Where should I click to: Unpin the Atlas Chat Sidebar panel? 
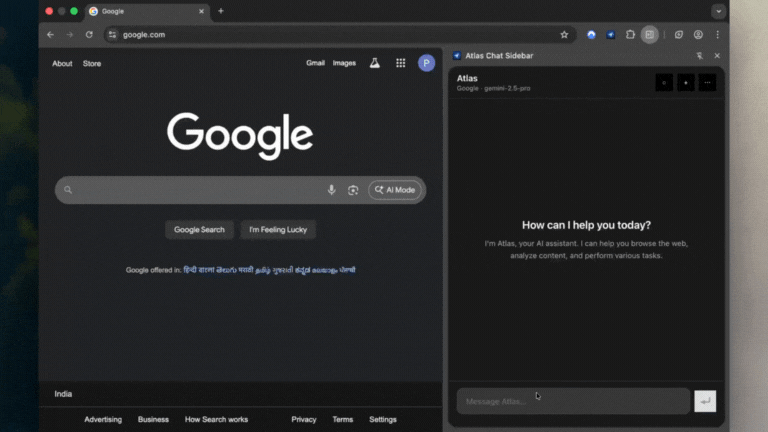[x=699, y=56]
